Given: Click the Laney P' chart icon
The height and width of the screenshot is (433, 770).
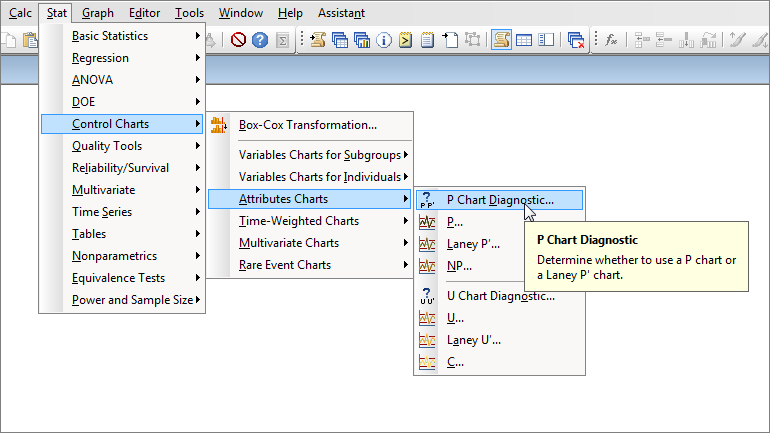Looking at the screenshot, I should click(427, 244).
